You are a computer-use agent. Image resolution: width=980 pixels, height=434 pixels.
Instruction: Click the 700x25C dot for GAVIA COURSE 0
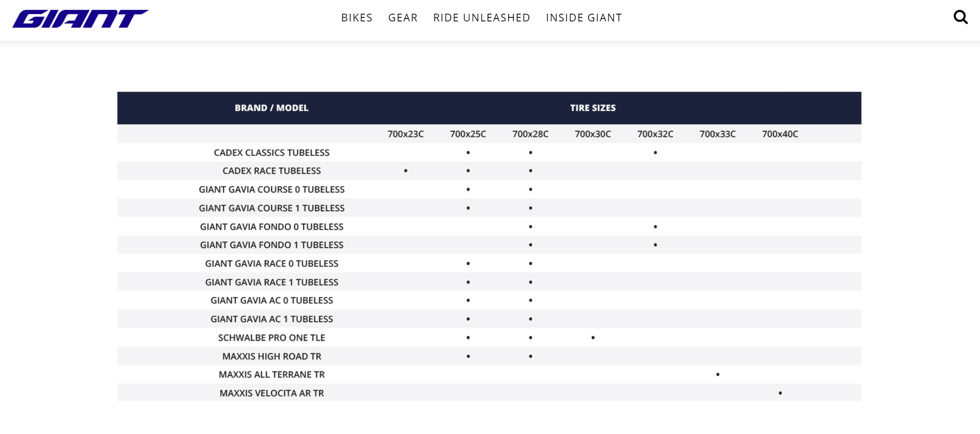pyautogui.click(x=468, y=189)
